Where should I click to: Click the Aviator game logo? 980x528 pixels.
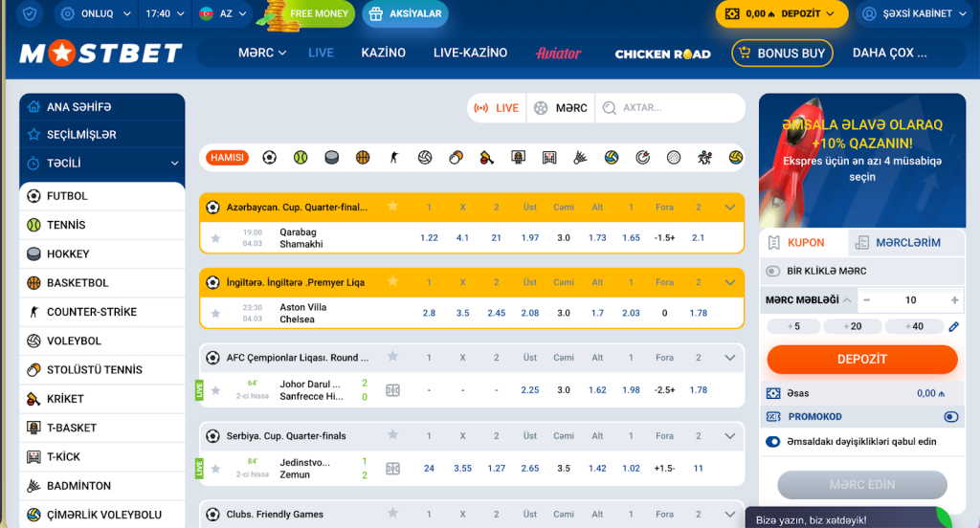559,54
